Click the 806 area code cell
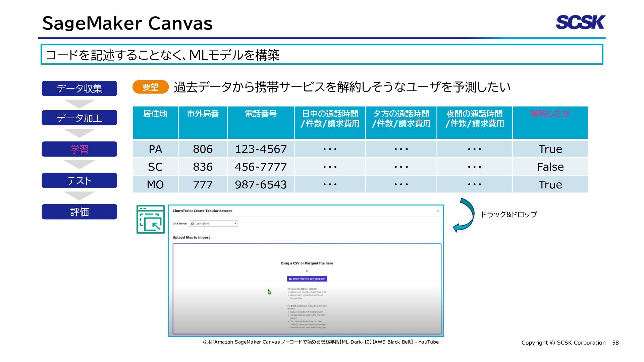 203,149
